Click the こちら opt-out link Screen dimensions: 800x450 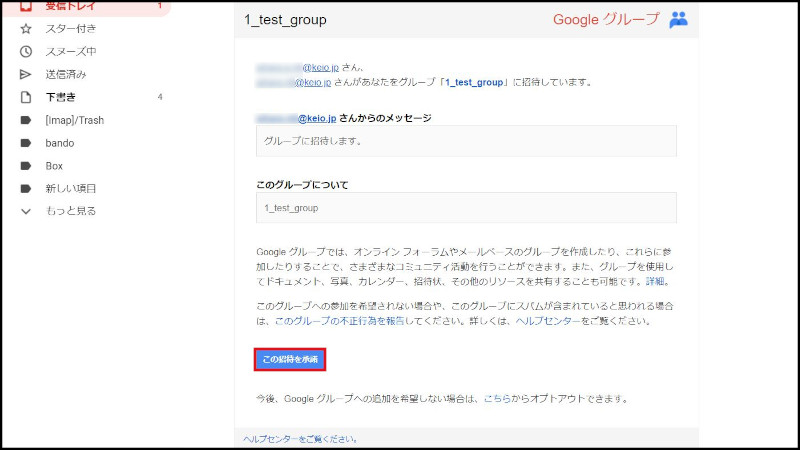coord(498,398)
